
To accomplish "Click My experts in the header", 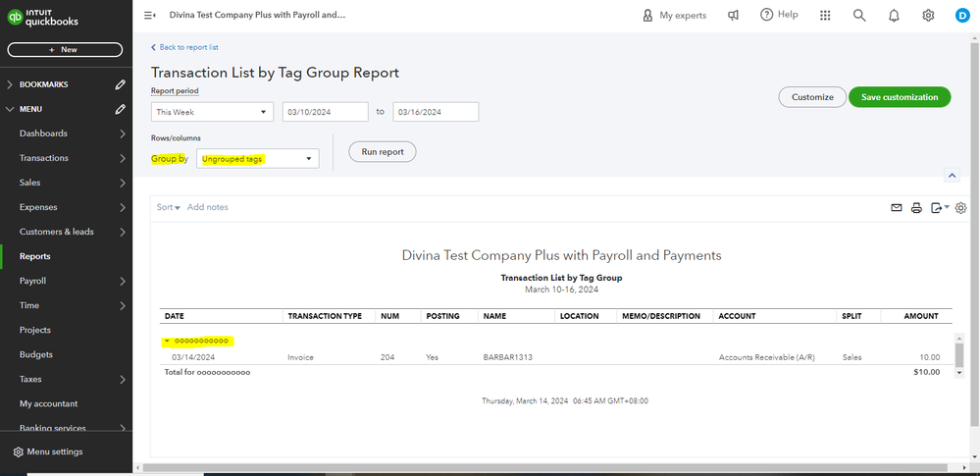I will pos(674,16).
